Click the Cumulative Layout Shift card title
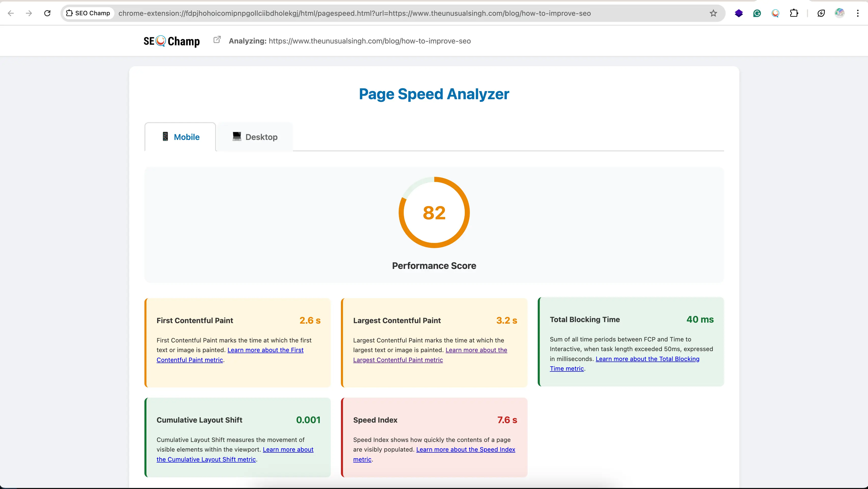868x489 pixels. pyautogui.click(x=199, y=420)
